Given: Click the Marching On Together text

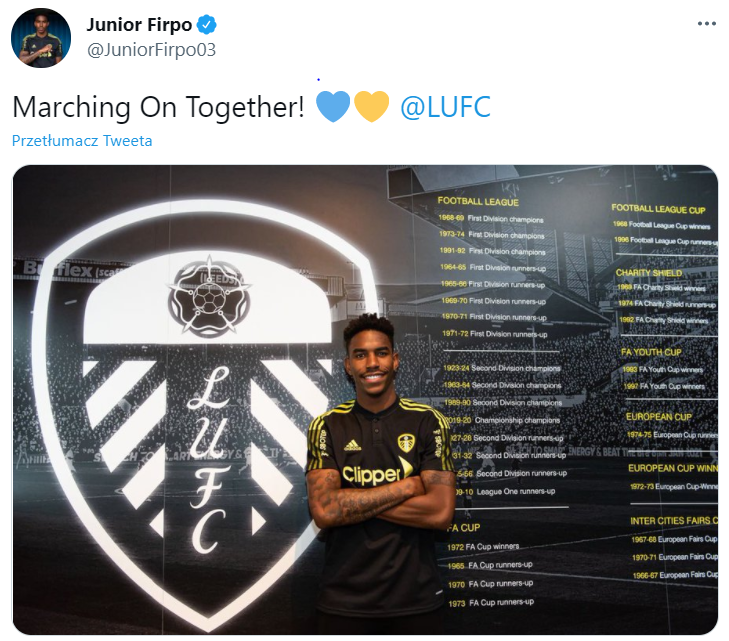Looking at the screenshot, I should 158,107.
